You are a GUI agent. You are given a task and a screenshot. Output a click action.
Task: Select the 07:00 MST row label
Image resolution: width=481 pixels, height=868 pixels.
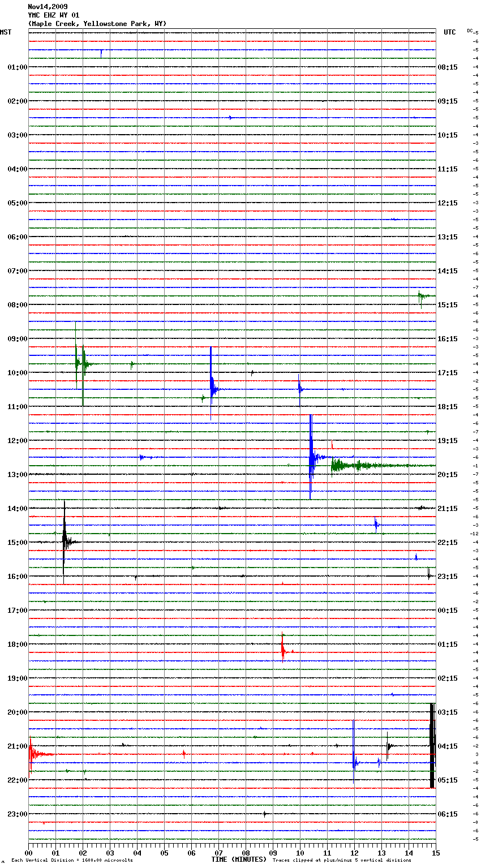tap(18, 271)
